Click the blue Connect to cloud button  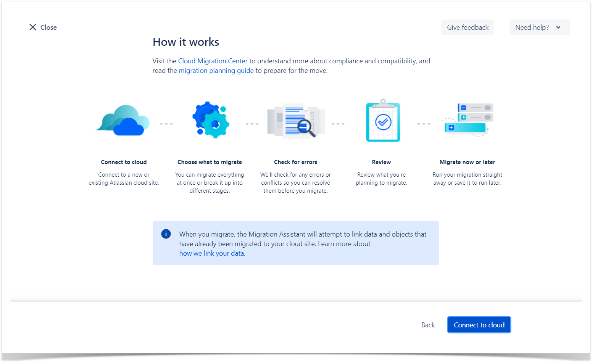click(x=479, y=325)
